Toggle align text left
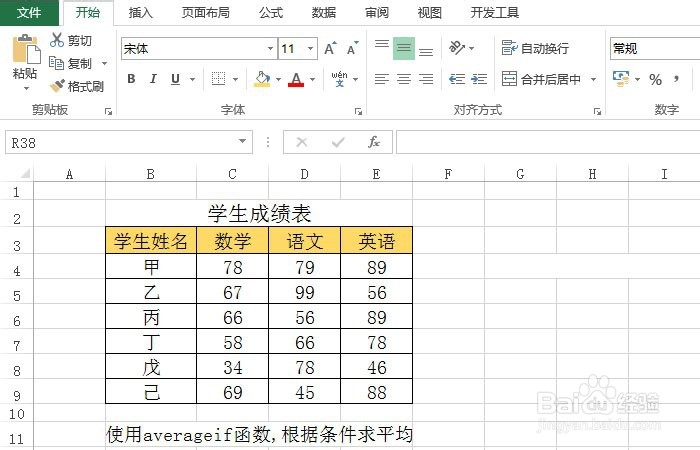This screenshot has height=450, width=700. tap(382, 79)
